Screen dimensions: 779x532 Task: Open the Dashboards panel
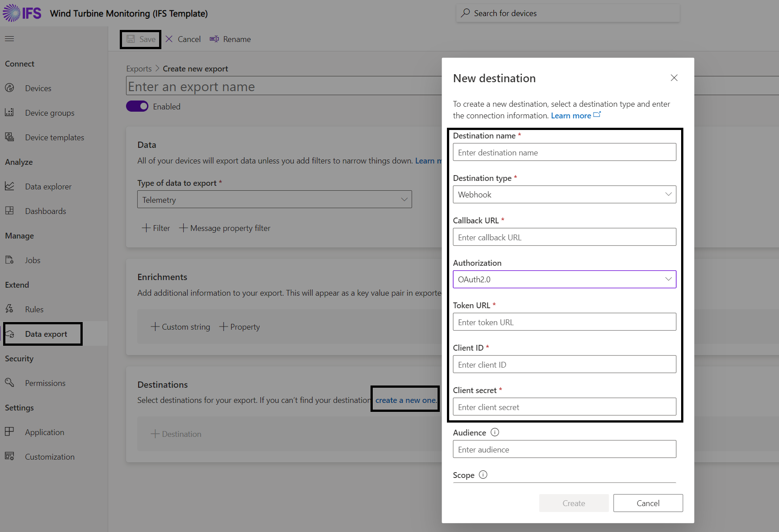[x=45, y=211]
